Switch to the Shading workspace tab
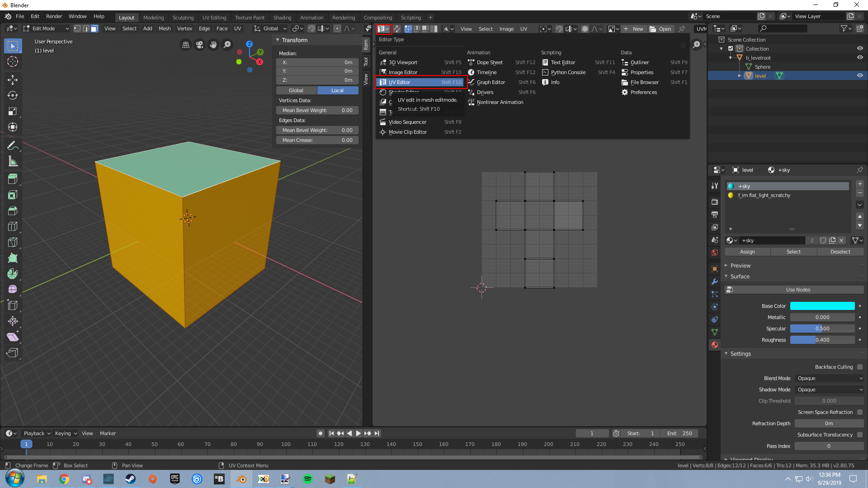The height and width of the screenshot is (488, 868). (x=282, y=17)
